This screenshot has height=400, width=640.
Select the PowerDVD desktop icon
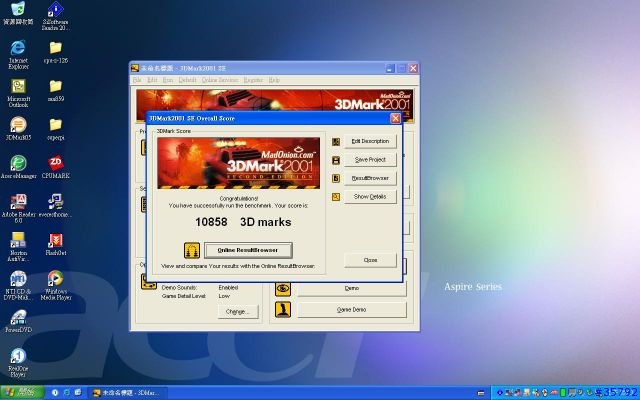(x=18, y=321)
